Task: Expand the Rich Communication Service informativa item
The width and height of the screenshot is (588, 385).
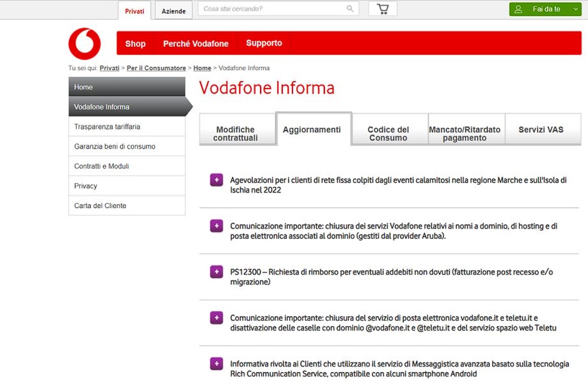Action: 216,364
